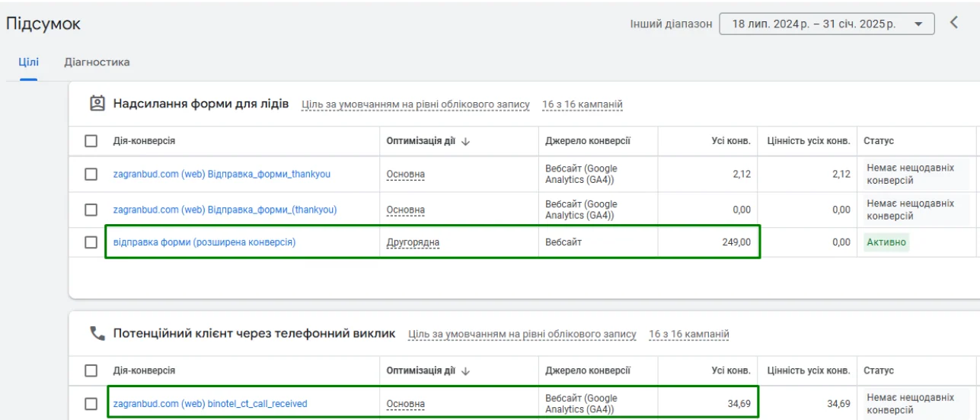The image size is (980, 420).
Task: Click the collapse chevron beside date range
Action: pyautogui.click(x=953, y=23)
